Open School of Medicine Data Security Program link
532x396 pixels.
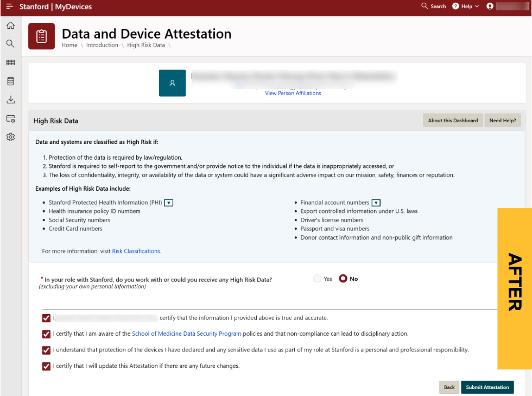tap(186, 334)
